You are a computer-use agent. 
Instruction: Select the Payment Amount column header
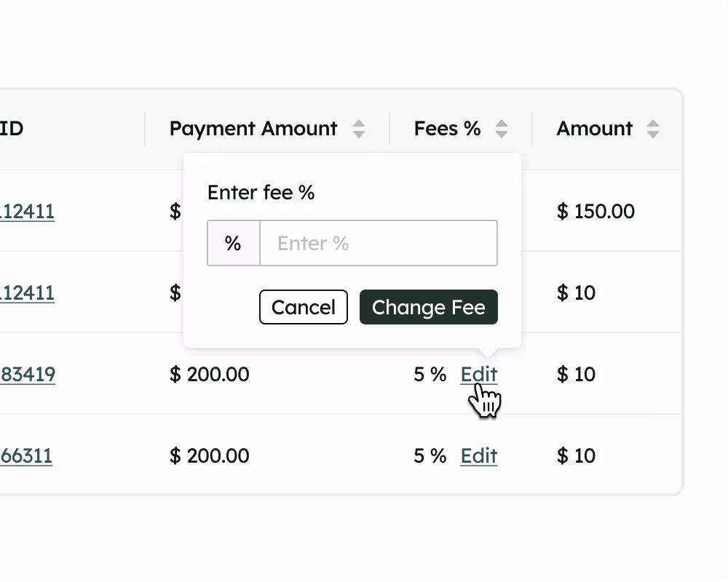tap(253, 129)
